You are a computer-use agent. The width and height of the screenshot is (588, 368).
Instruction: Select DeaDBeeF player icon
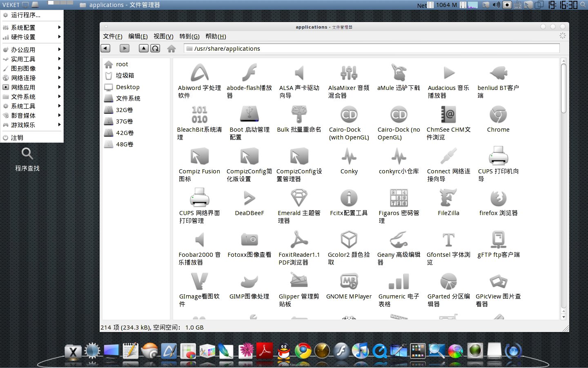[249, 198]
